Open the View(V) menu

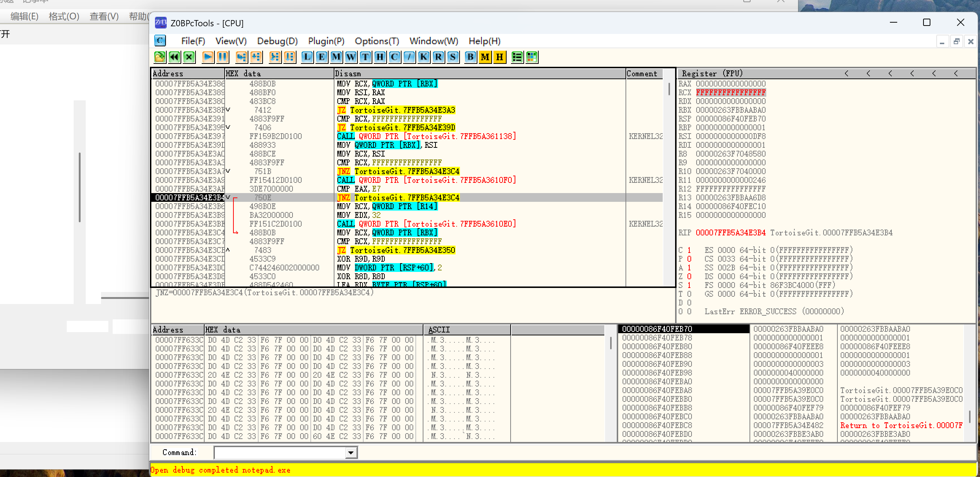tap(231, 41)
